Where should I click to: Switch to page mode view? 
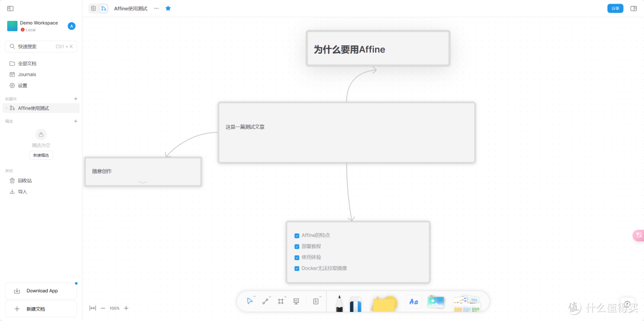coord(94,8)
